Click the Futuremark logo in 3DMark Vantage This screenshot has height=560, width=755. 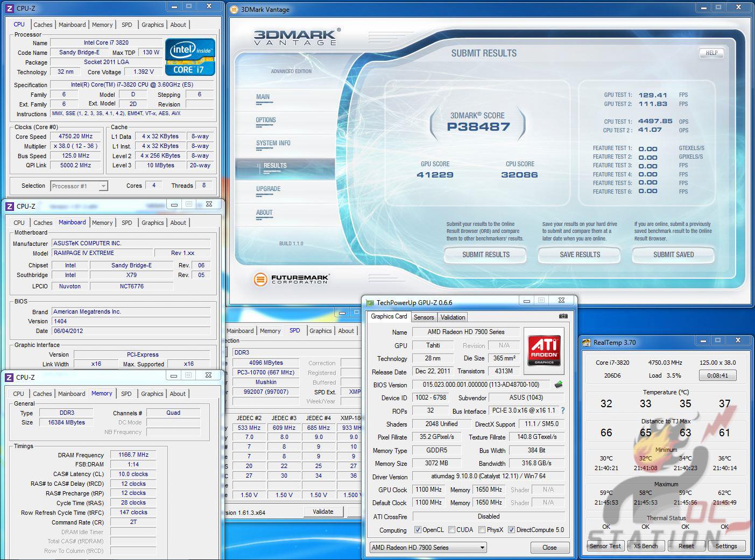(291, 279)
